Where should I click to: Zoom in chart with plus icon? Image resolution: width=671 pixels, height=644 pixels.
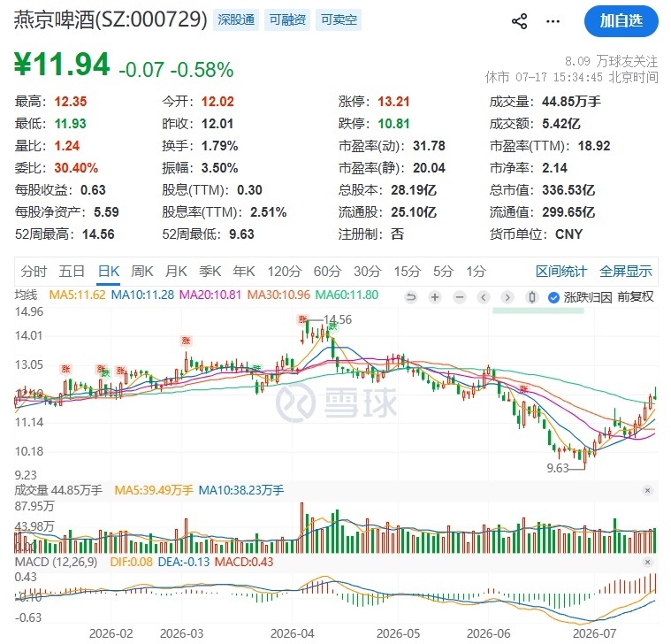[435, 296]
